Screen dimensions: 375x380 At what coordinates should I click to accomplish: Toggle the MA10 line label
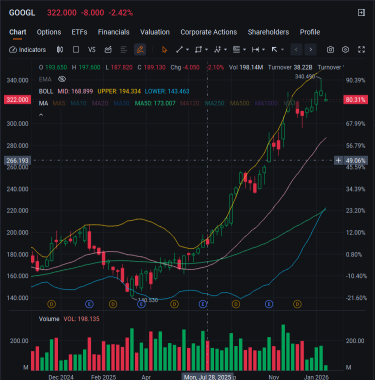coord(79,103)
